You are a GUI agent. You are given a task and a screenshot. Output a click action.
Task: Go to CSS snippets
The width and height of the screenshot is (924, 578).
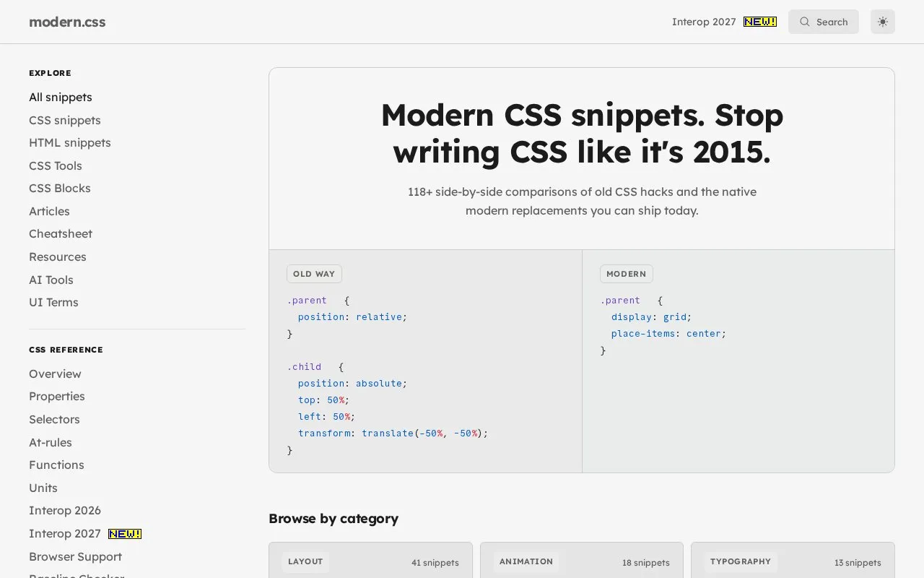65,120
